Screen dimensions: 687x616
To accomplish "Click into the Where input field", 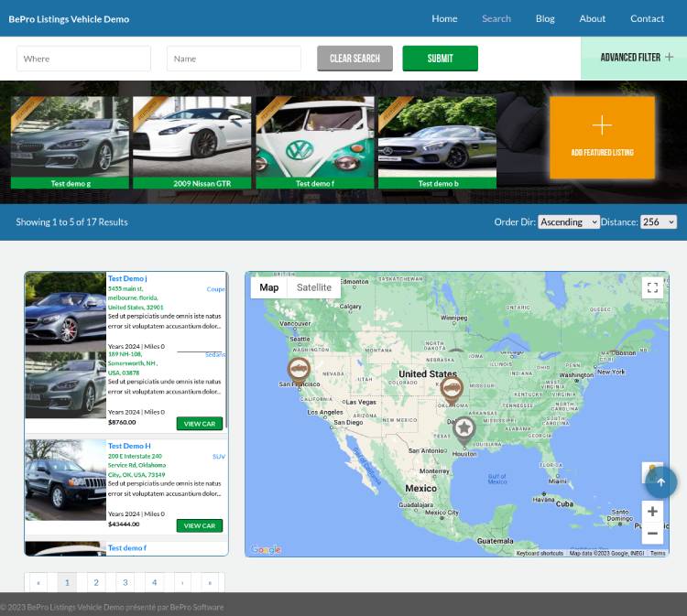I will [83, 59].
